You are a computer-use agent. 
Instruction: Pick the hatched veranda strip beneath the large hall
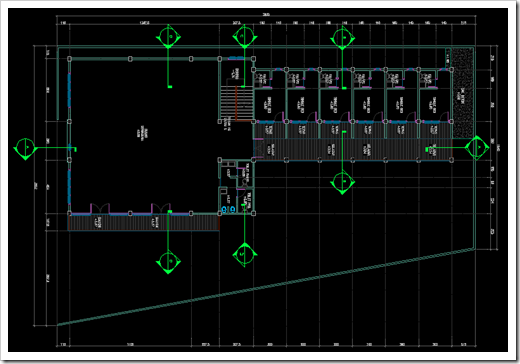coord(144,223)
